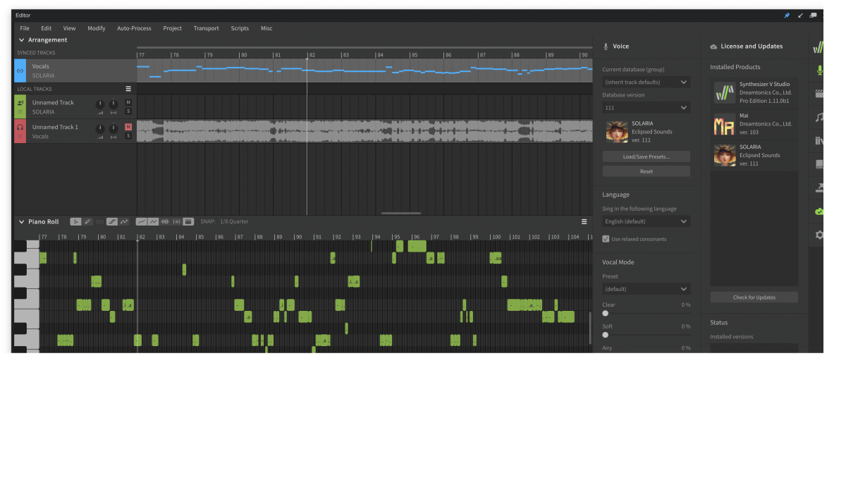
Task: Open the SNAP 1/8 Quarter setting
Action: coord(224,221)
